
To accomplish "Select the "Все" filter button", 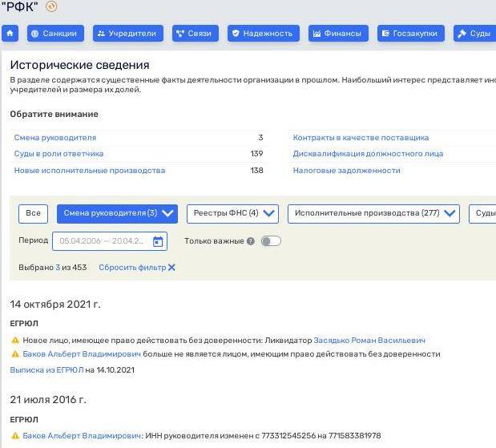I will pyautogui.click(x=33, y=214).
